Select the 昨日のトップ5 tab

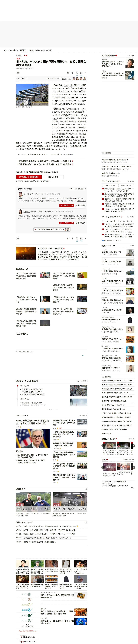tap(126, 185)
